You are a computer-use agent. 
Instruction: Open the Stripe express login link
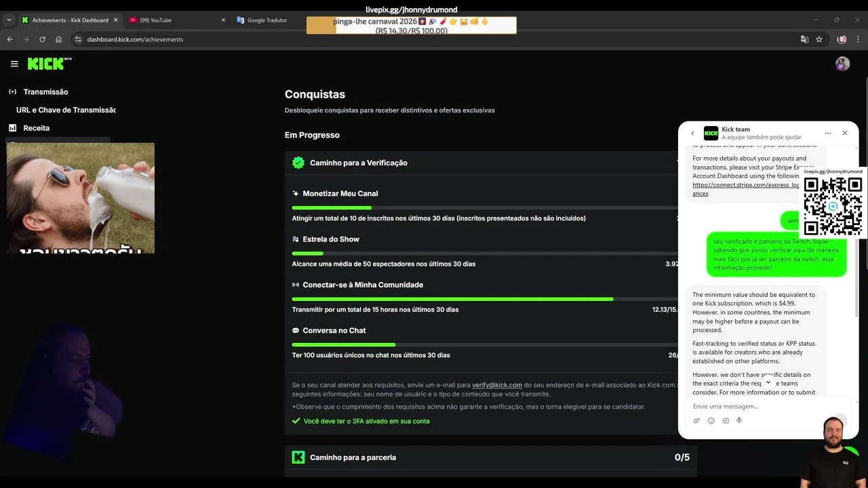click(746, 189)
